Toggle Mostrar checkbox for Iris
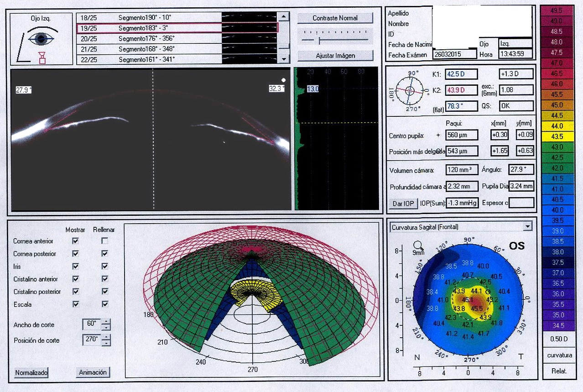Image resolution: width=583 pixels, height=392 pixels. pos(76,266)
